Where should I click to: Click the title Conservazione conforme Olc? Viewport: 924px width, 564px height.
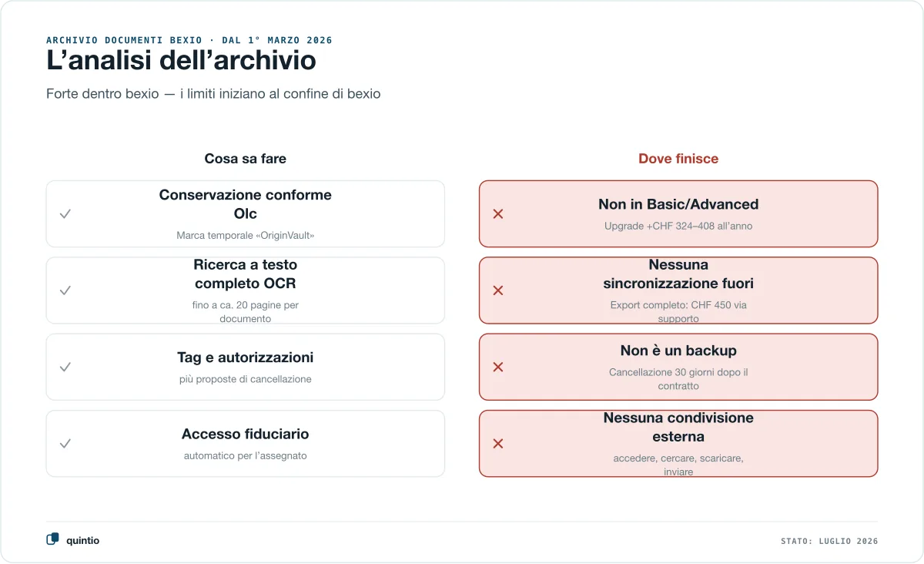(x=246, y=204)
